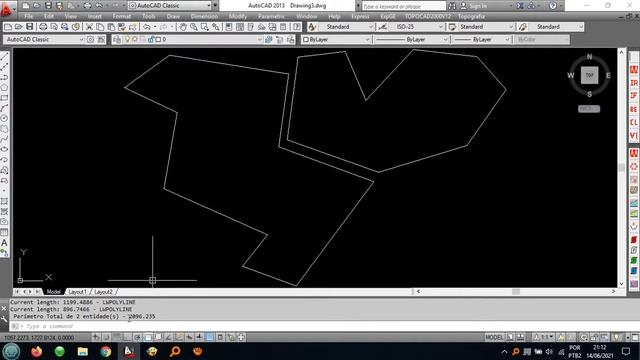The image size is (640, 360).
Task: Select Zoom Previous tool
Action: pos(216,27)
